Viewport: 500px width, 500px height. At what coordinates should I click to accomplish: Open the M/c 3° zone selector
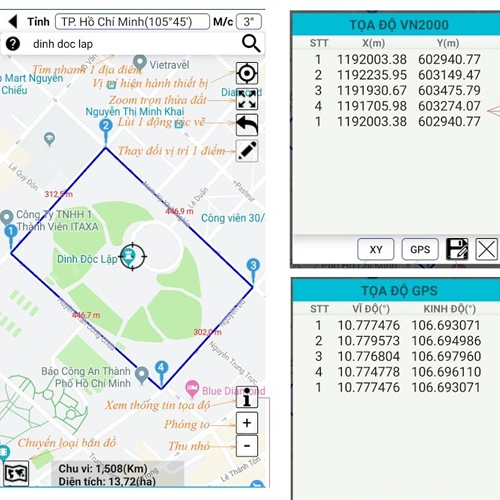pos(249,22)
